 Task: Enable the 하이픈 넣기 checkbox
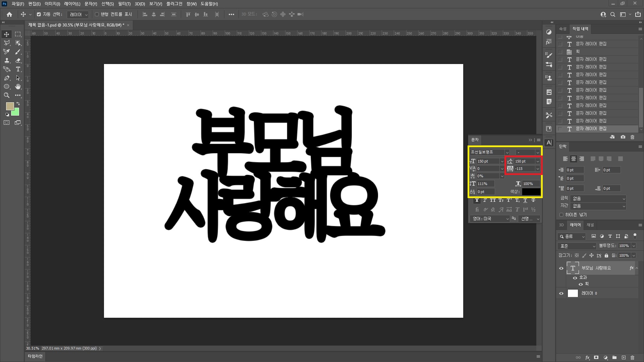pos(561,215)
